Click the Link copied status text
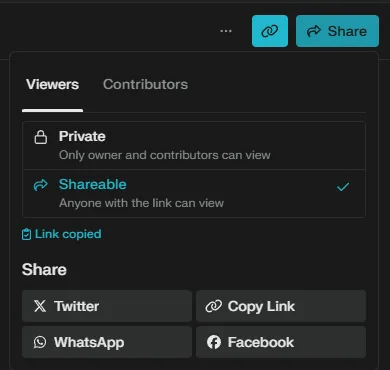This screenshot has width=390, height=370. 68,234
